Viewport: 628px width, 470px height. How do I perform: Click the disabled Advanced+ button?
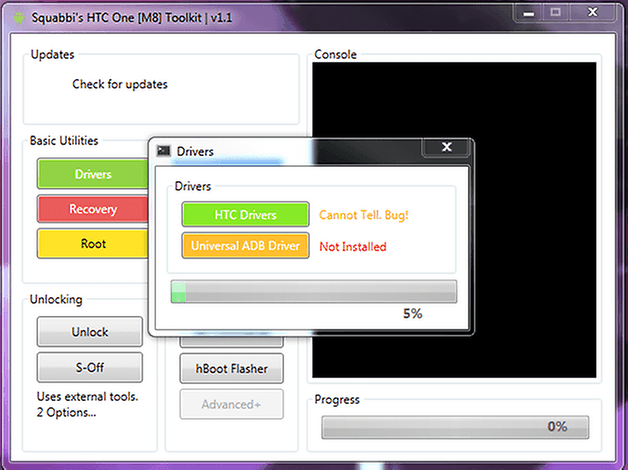point(231,404)
